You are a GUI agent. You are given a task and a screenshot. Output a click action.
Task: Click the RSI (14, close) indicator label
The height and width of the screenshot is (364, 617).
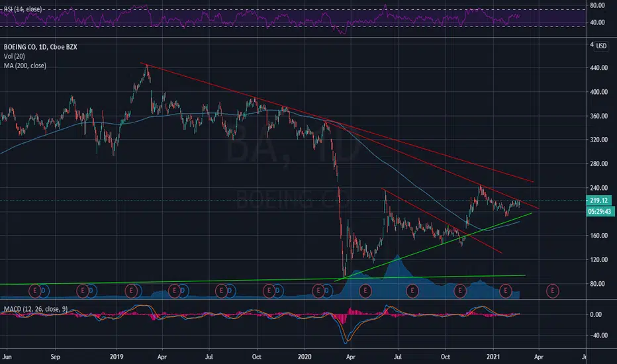pos(23,9)
